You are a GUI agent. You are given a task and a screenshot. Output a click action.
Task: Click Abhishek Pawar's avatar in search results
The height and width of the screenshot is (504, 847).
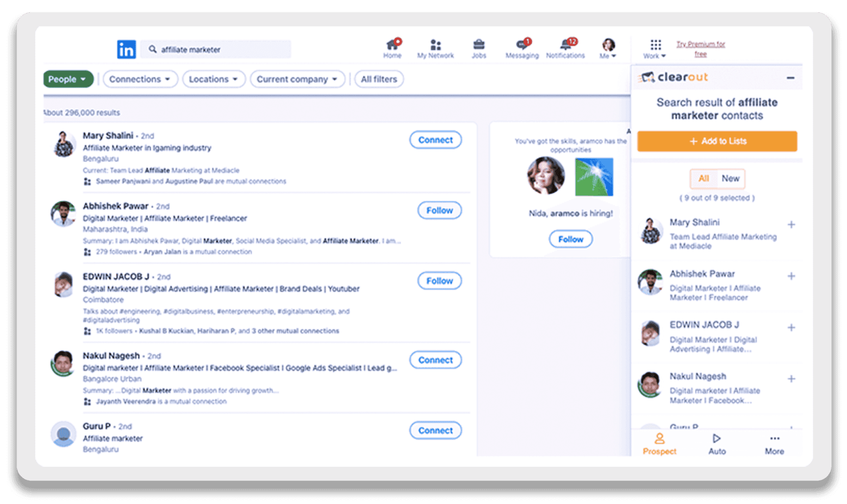click(x=63, y=214)
